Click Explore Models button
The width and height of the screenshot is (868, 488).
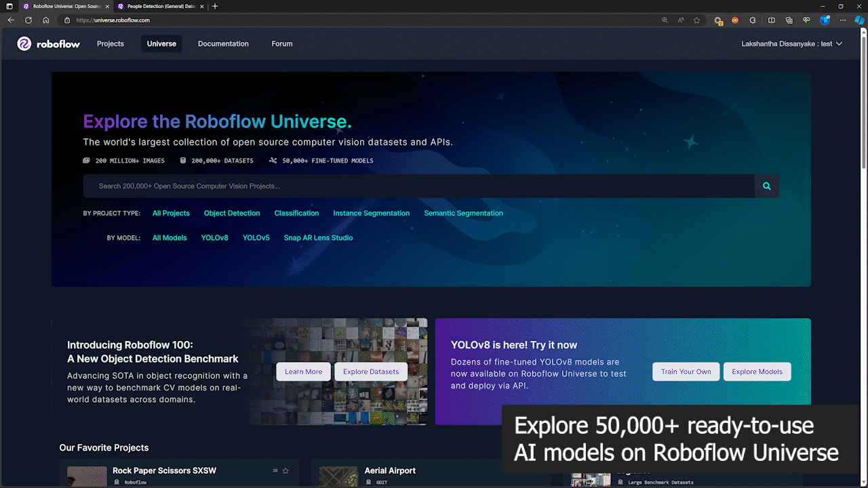[757, 371]
